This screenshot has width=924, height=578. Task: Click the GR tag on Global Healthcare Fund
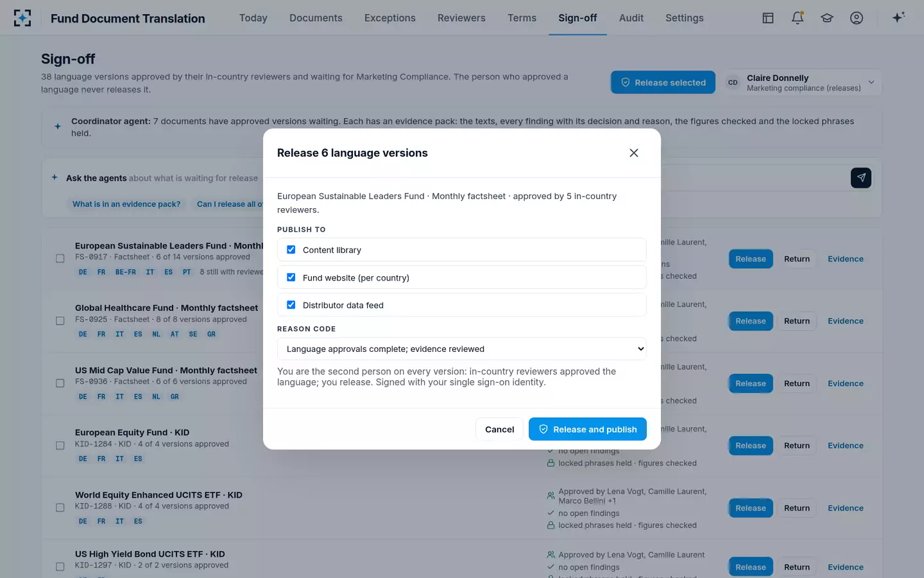212,335
